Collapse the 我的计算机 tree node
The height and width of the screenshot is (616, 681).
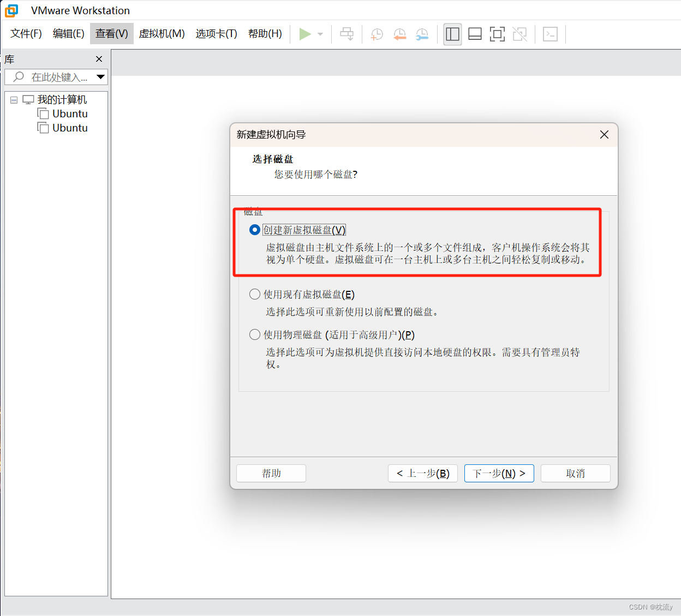(x=14, y=100)
